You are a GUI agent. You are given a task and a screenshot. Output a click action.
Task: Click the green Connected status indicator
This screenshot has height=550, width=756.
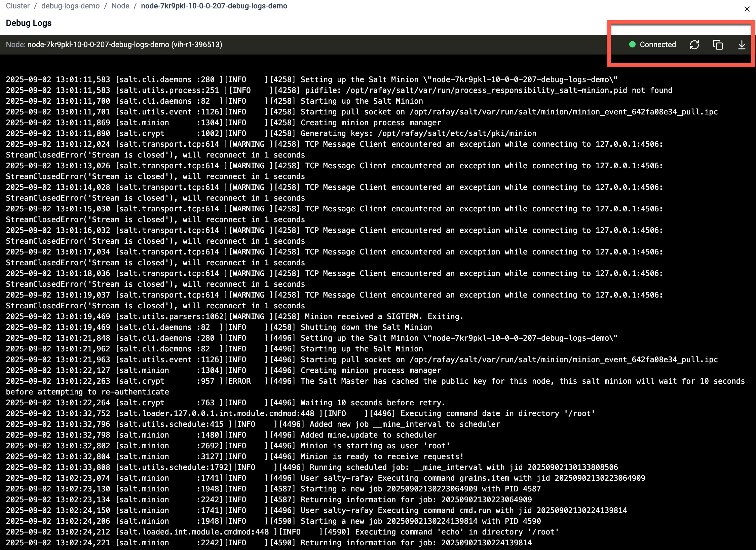[632, 44]
